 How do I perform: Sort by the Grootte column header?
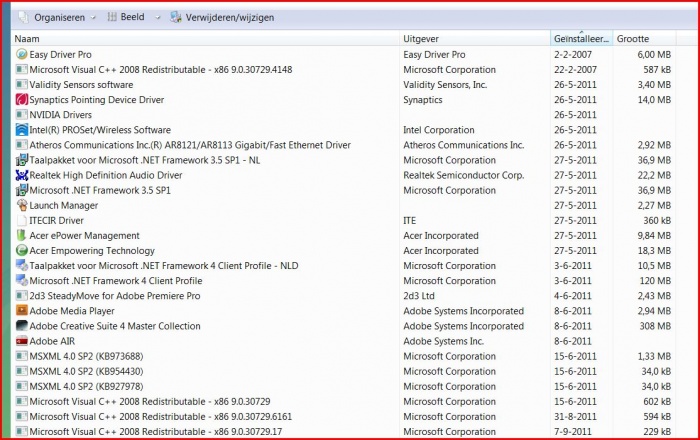(x=640, y=38)
